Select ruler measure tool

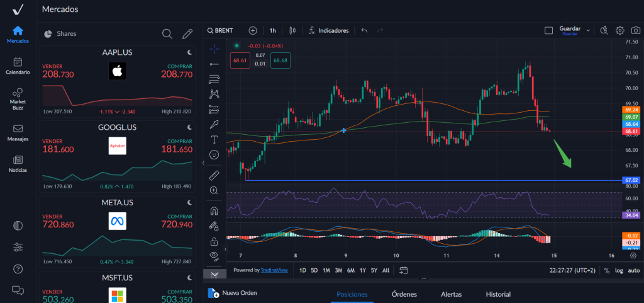point(214,176)
